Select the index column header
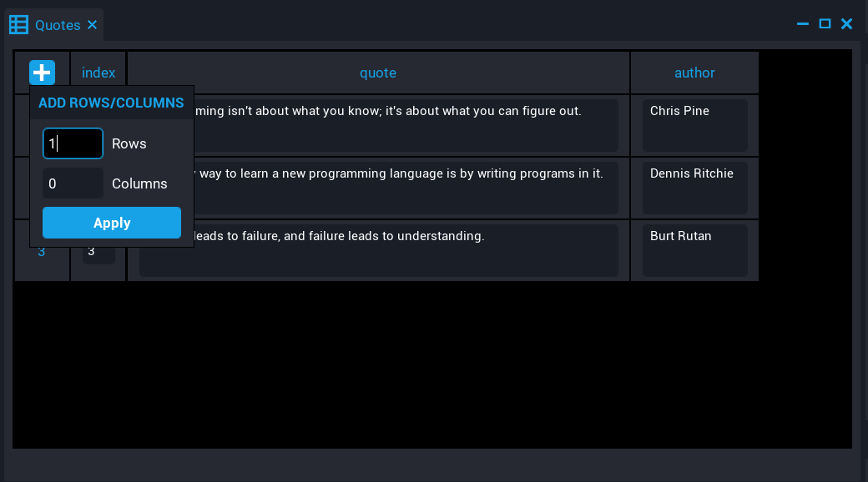Image resolution: width=868 pixels, height=482 pixels. coord(98,73)
